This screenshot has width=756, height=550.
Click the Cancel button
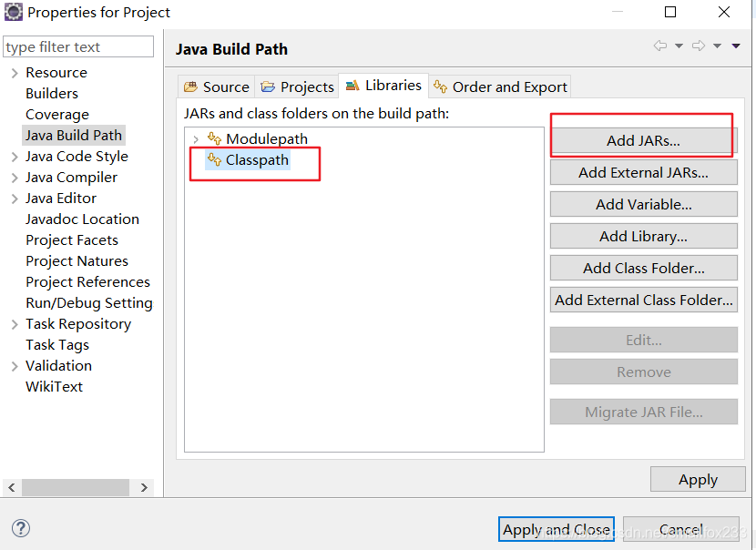[x=680, y=529]
